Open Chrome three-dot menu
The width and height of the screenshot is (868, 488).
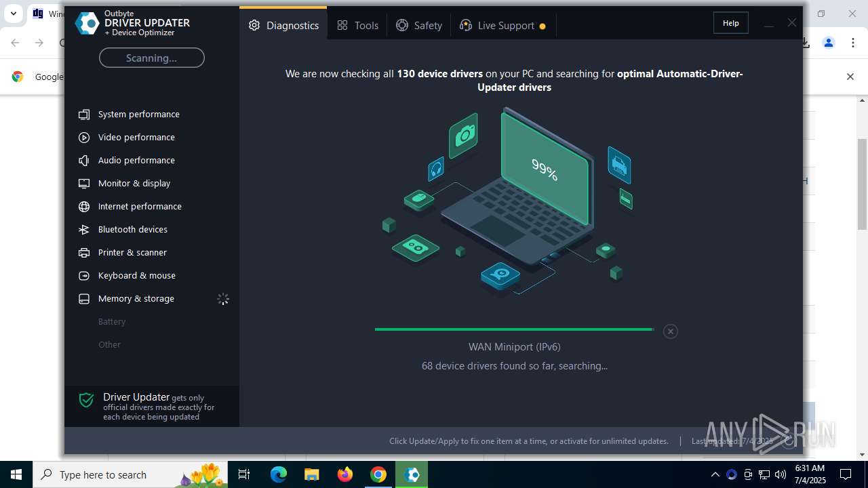tap(852, 43)
